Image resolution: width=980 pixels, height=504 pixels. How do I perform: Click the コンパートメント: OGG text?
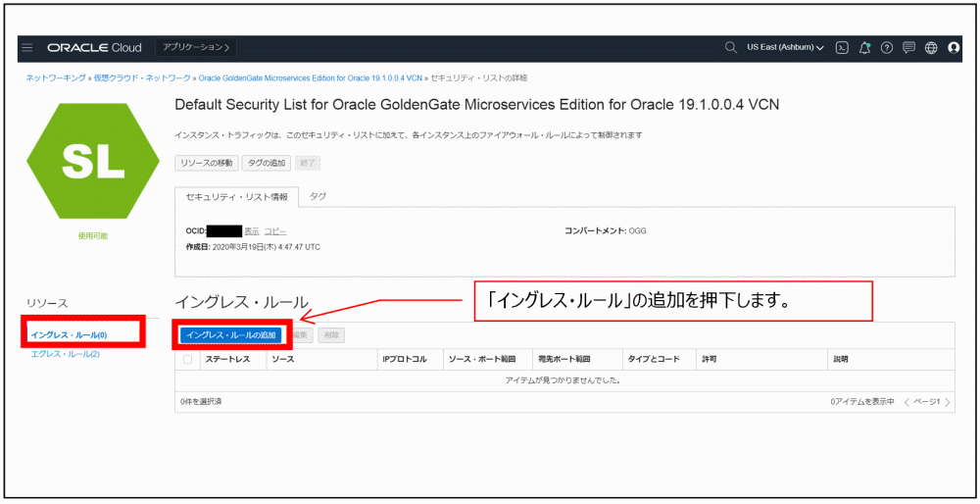click(x=605, y=231)
